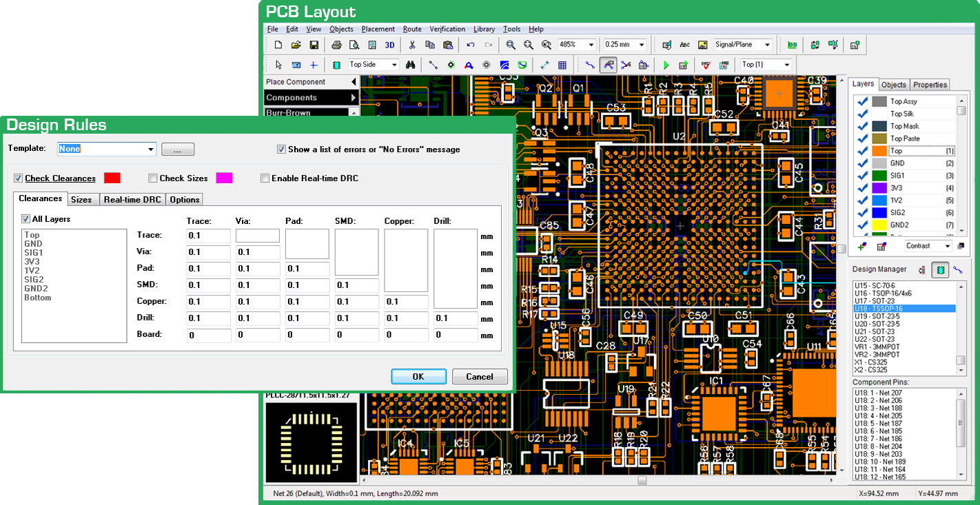The width and height of the screenshot is (980, 505).
Task: Click the Print icon in toolbar
Action: [336, 45]
